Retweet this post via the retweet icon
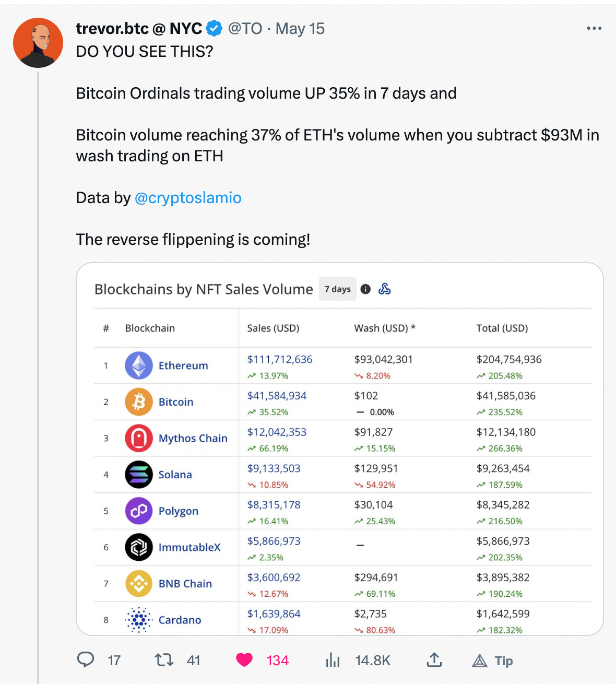The height and width of the screenshot is (684, 616). pos(164,660)
